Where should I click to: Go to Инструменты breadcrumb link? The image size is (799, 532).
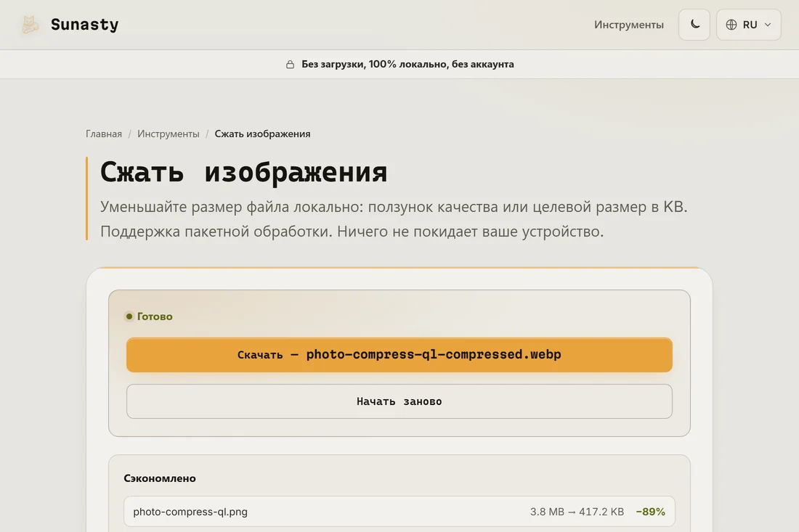coord(169,134)
